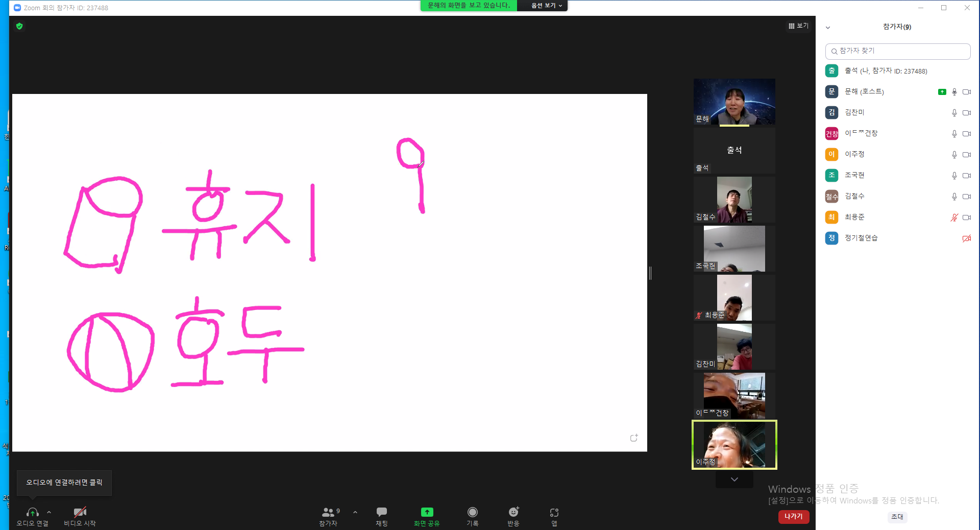Click the 오디오에 연결하려면 클릭 tooltip
Viewport: 980px width, 530px height.
pyautogui.click(x=64, y=483)
